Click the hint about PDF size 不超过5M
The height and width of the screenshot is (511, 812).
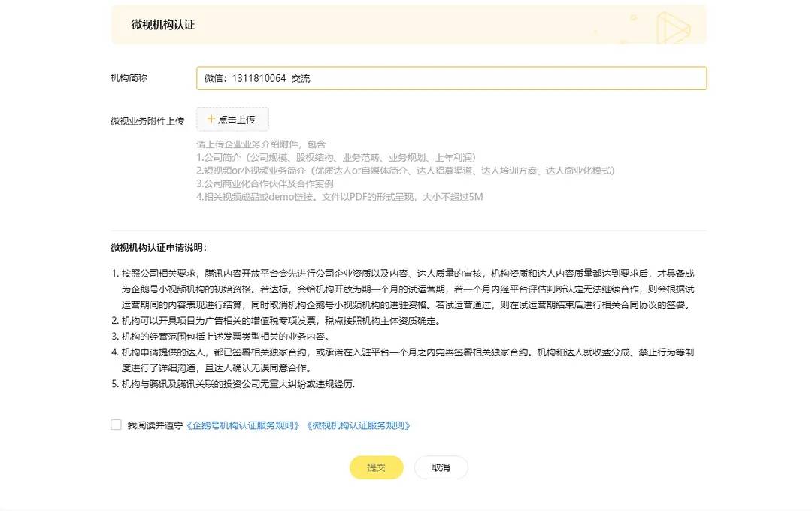340,197
